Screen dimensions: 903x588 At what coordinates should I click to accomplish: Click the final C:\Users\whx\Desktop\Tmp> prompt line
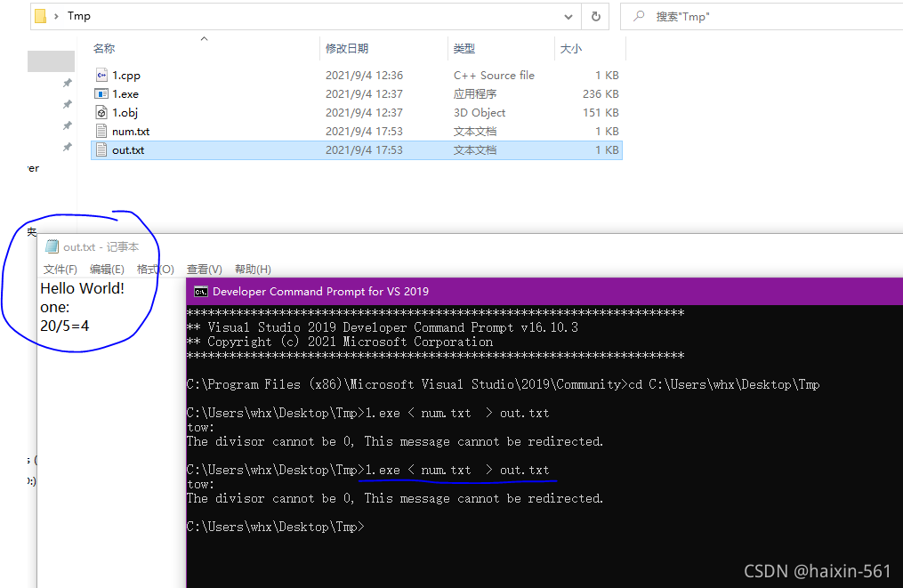[x=275, y=527]
